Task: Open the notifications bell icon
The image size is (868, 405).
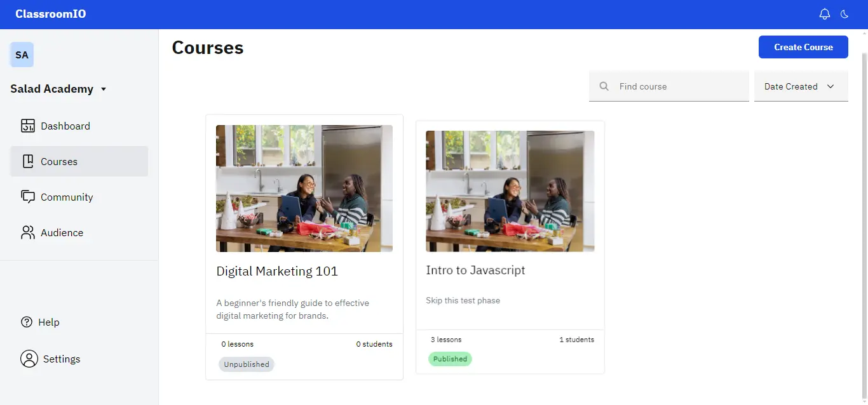Action: [824, 13]
